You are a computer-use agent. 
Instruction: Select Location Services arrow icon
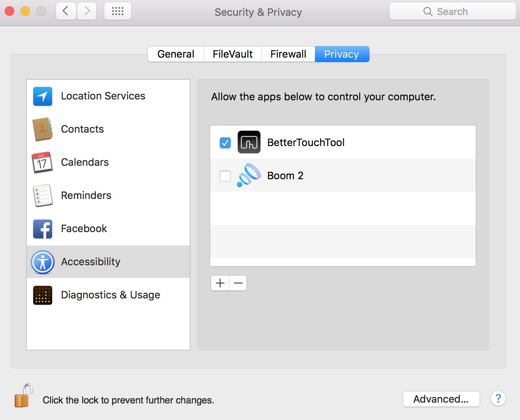coord(43,96)
